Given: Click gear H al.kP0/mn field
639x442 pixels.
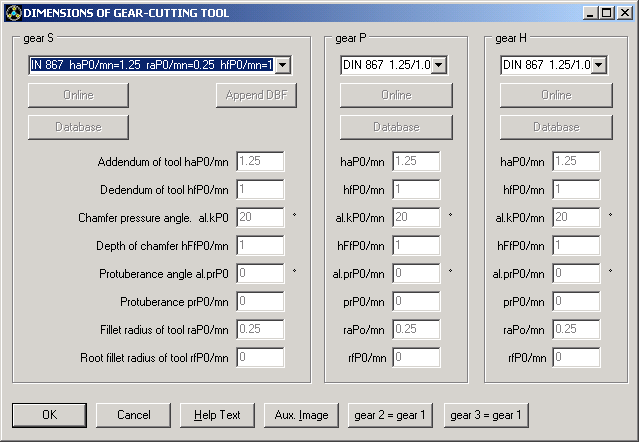Looking at the screenshot, I should tap(576, 217).
